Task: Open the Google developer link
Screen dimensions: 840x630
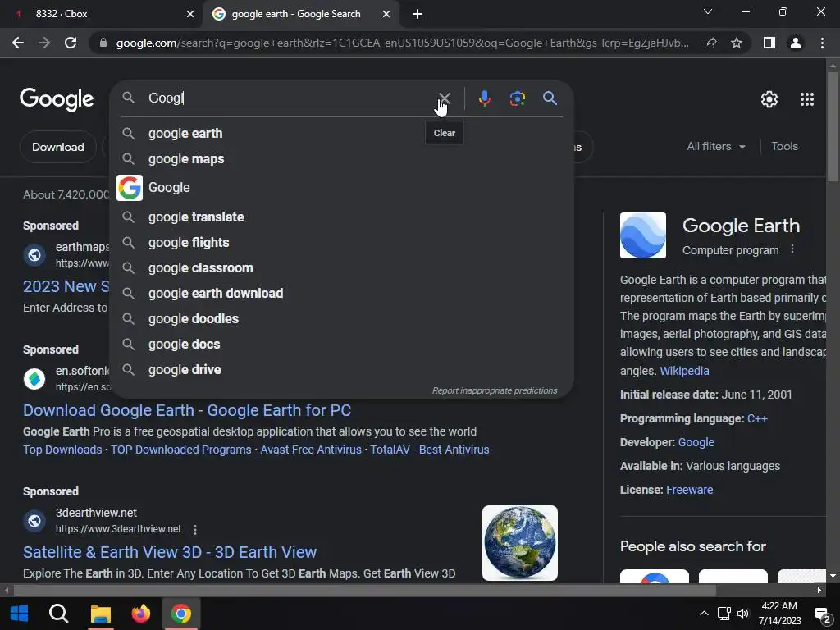Action: [x=696, y=442]
